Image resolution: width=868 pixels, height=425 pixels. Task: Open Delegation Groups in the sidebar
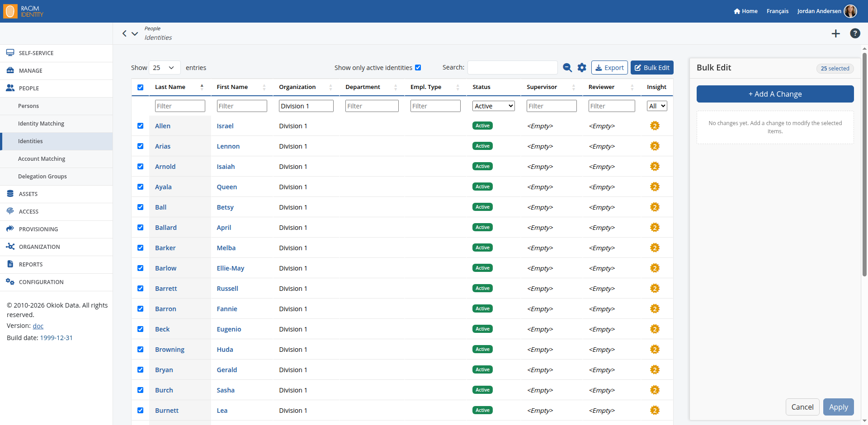tap(57, 177)
